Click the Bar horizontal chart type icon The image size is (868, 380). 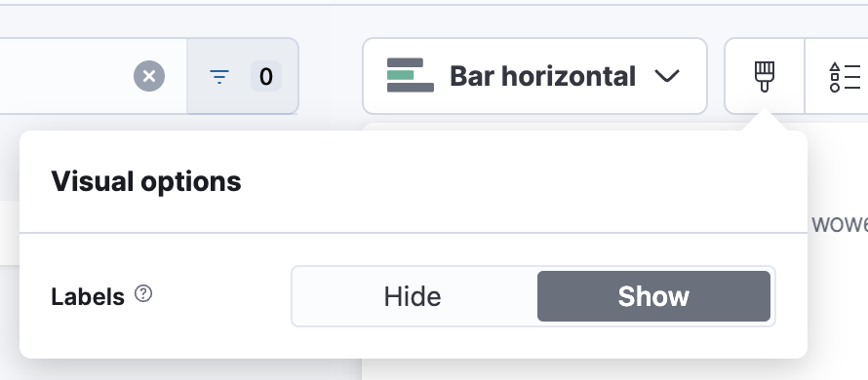coord(411,75)
